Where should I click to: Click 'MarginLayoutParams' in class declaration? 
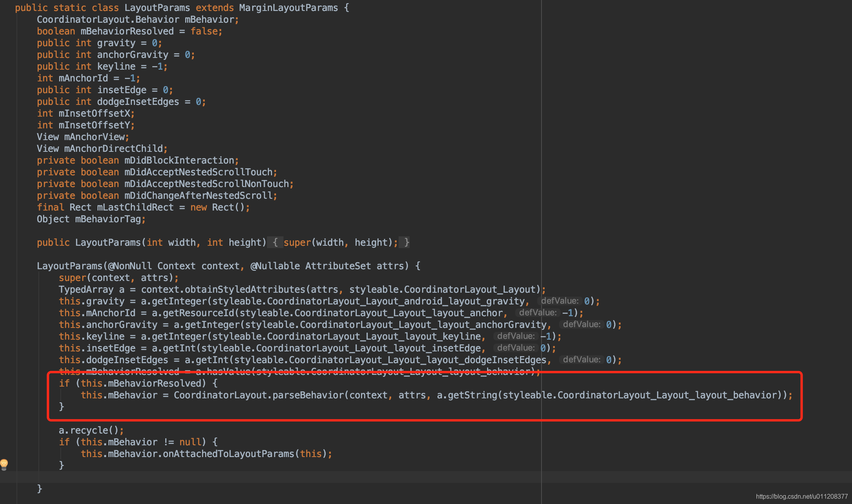point(289,8)
